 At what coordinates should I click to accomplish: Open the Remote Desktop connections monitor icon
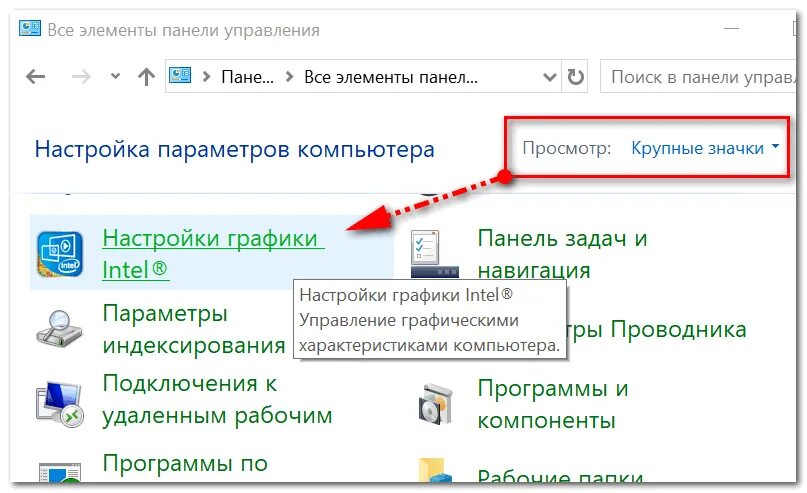[59, 404]
